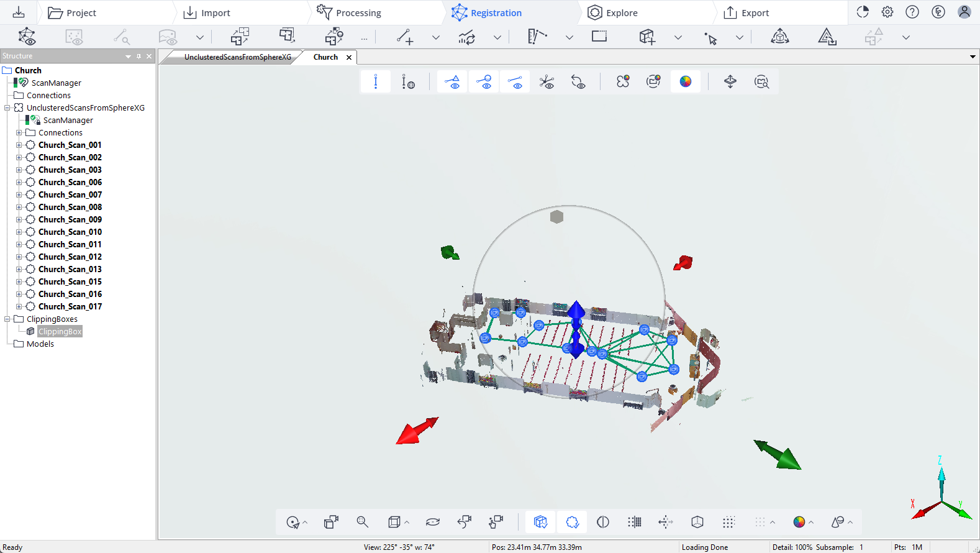This screenshot has height=553, width=980.
Task: Click the half-circle split view icon at the bottom
Action: click(603, 522)
